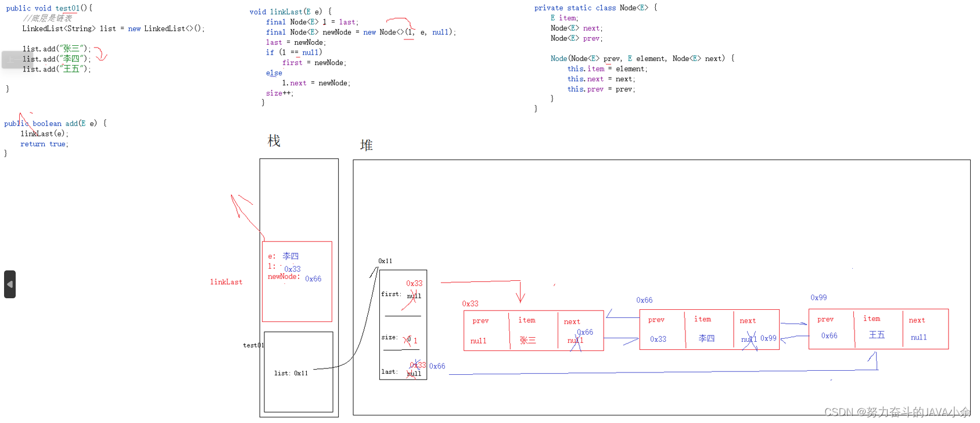Click the 'test01' frame label
980x423 pixels.
tap(253, 345)
